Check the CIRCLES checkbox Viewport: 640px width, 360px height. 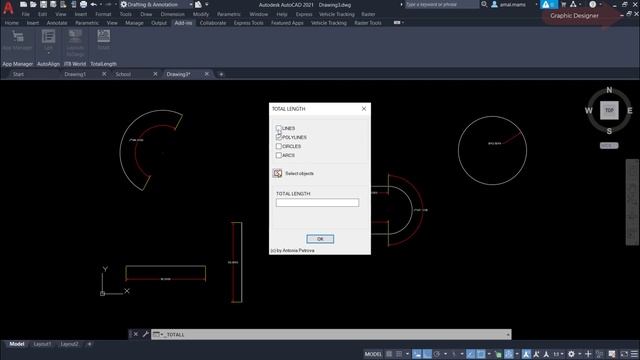278,146
